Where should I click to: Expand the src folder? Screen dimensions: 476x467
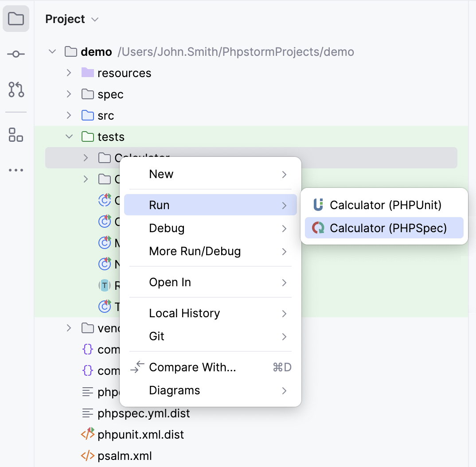click(69, 115)
